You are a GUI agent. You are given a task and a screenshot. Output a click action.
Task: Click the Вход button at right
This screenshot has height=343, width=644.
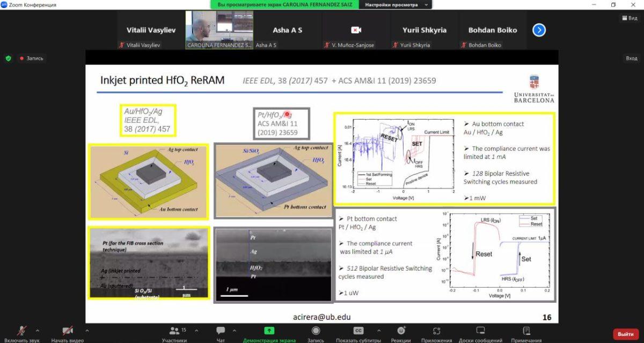tap(631, 58)
